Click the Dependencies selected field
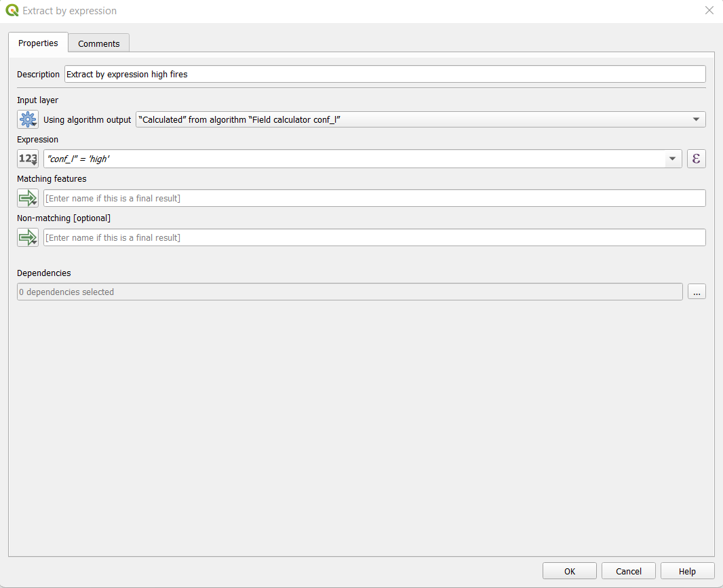Viewport: 723px width, 588px height. coord(349,292)
